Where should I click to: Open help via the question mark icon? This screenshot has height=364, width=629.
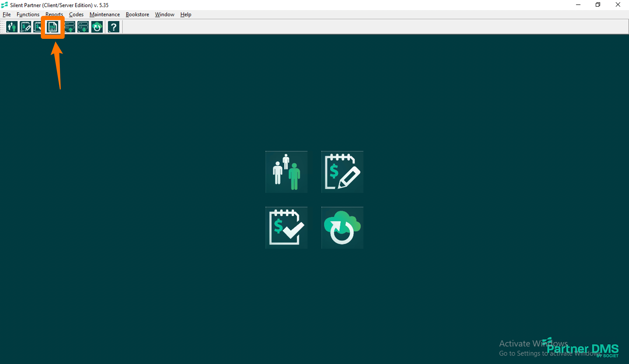point(114,27)
